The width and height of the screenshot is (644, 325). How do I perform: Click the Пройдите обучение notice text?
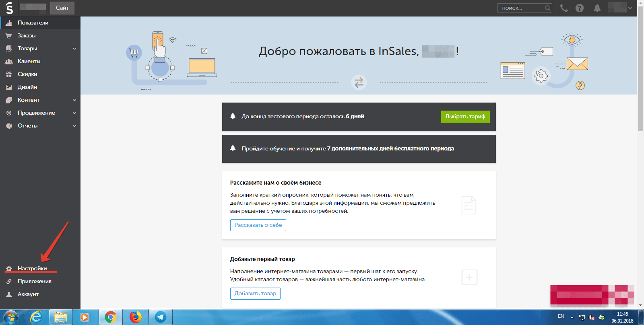(x=348, y=148)
